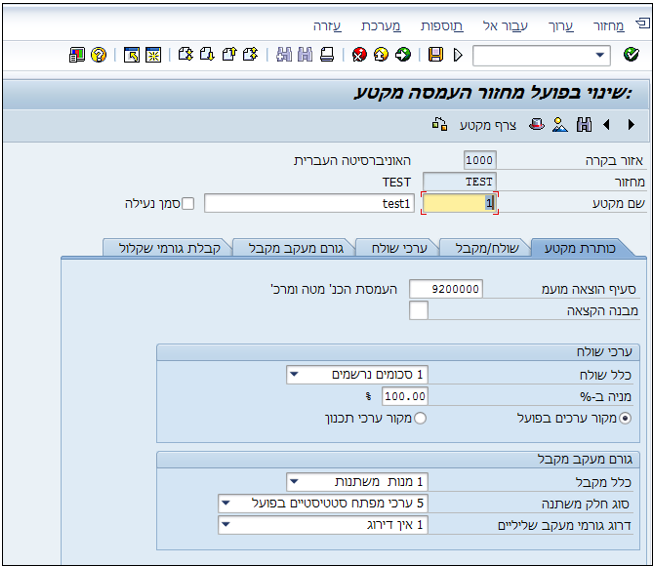Go to previous segment with left arrow

(606, 124)
